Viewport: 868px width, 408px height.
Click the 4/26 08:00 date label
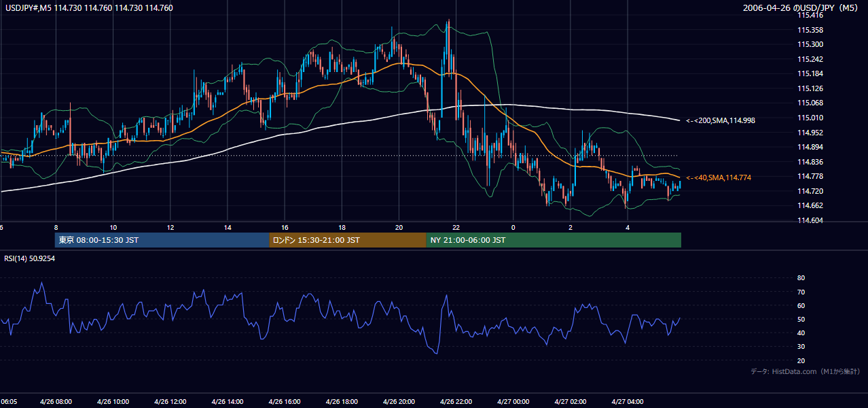tap(56, 402)
